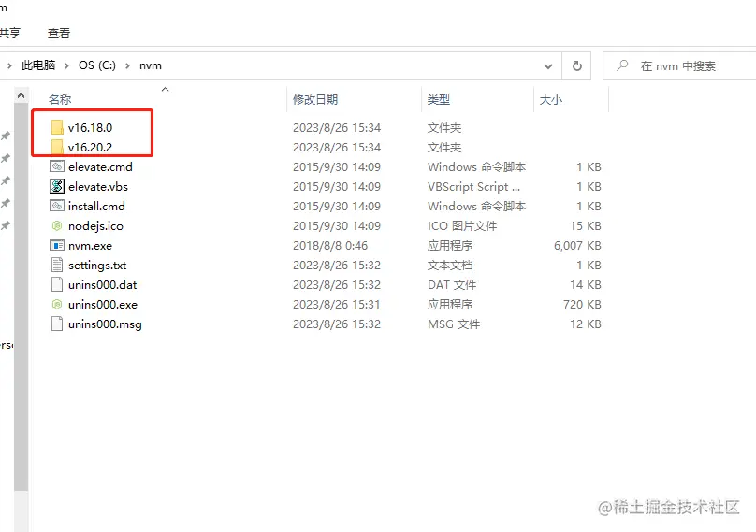This screenshot has width=756, height=532.
Task: Select the v16.20.2 folder name
Action: [x=90, y=147]
